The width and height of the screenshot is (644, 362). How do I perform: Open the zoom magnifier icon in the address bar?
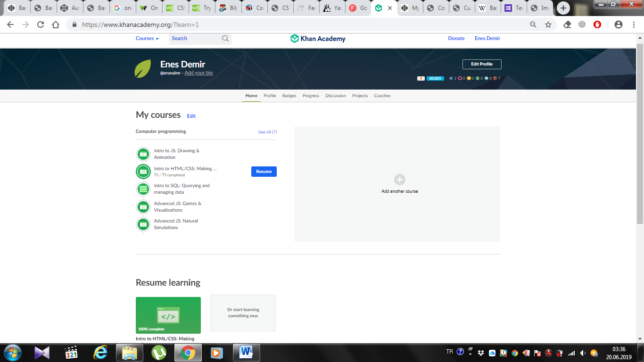click(x=533, y=25)
